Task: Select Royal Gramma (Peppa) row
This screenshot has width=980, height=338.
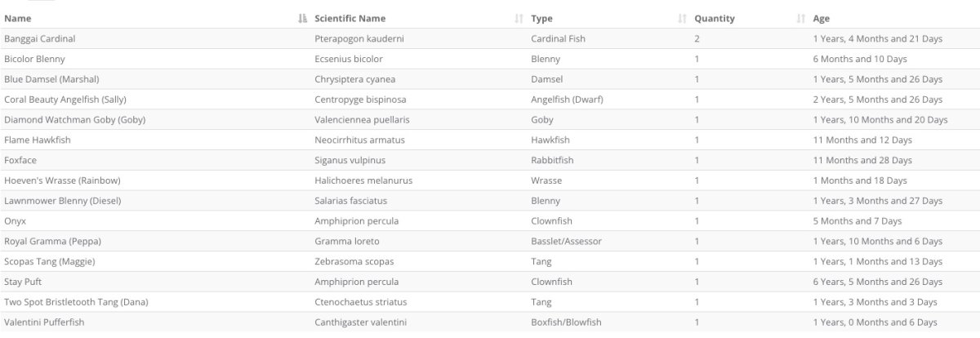Action: click(490, 242)
